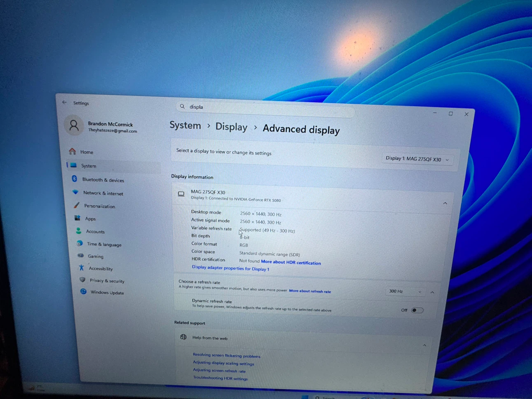Screen dimensions: 532x399
Task: Open Troubleshooting HDR settings link
Action: 220,378
